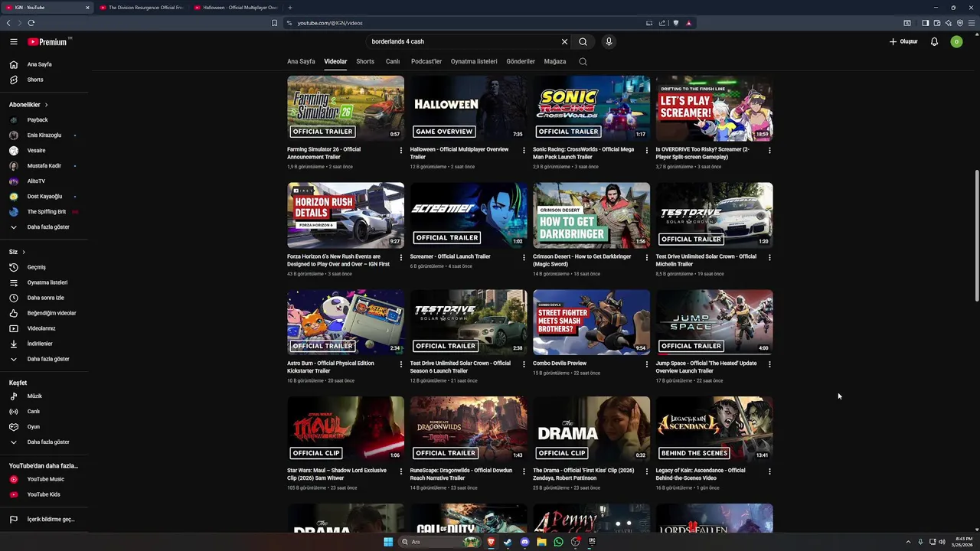
Task: Reload the page with the browser refresh icon
Action: click(31, 23)
